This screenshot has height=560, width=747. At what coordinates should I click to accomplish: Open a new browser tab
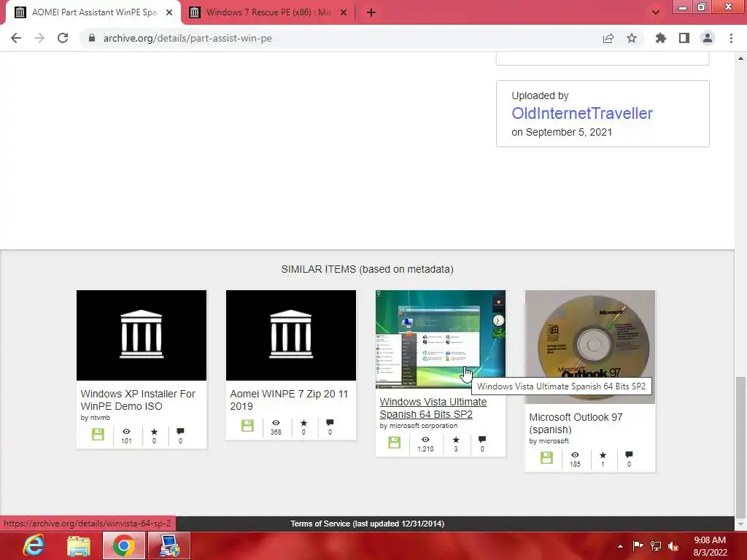[371, 12]
